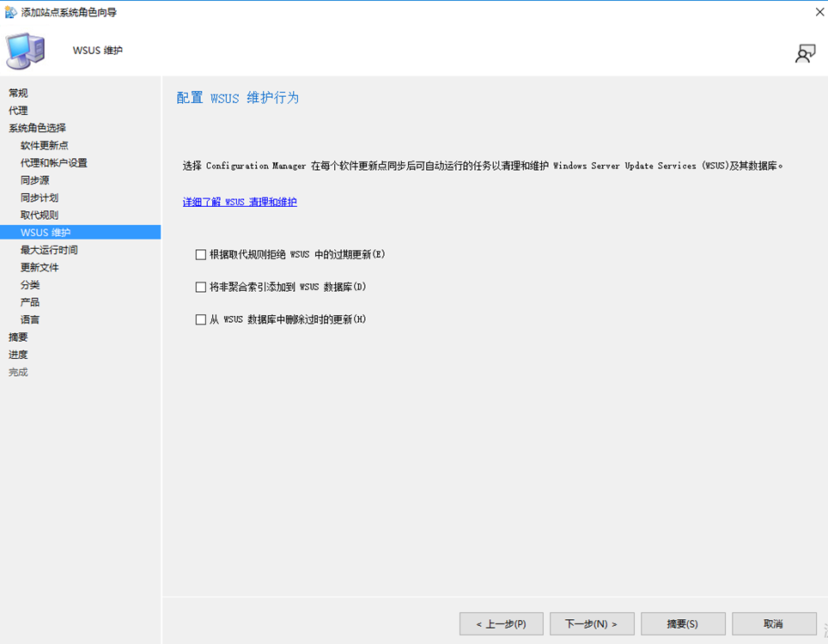This screenshot has width=828, height=644.
Task: Click the 添加站点系统角色向导 window title
Action: coord(70,12)
